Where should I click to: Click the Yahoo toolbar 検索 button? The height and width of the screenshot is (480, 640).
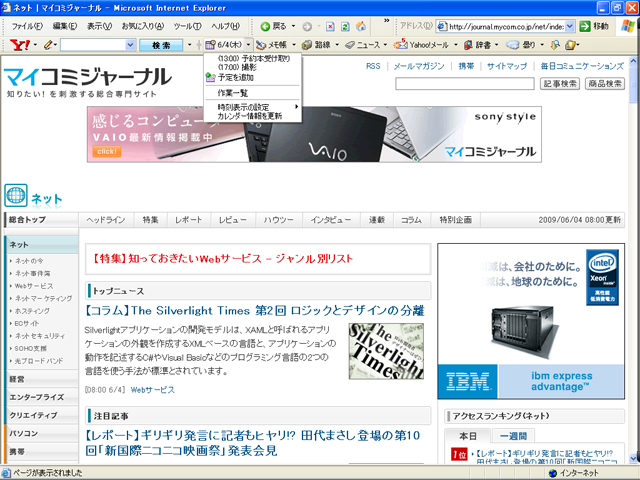(x=161, y=45)
